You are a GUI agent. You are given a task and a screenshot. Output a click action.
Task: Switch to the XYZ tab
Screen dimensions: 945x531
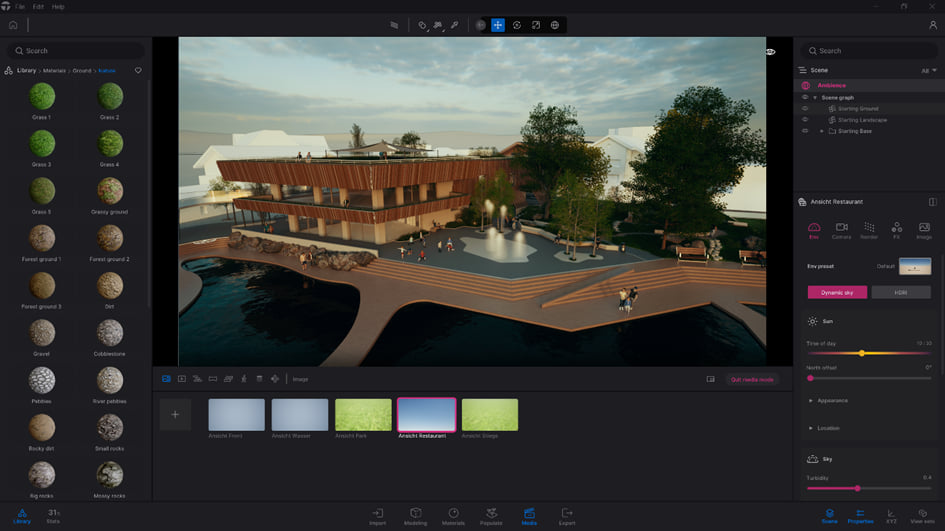point(891,515)
